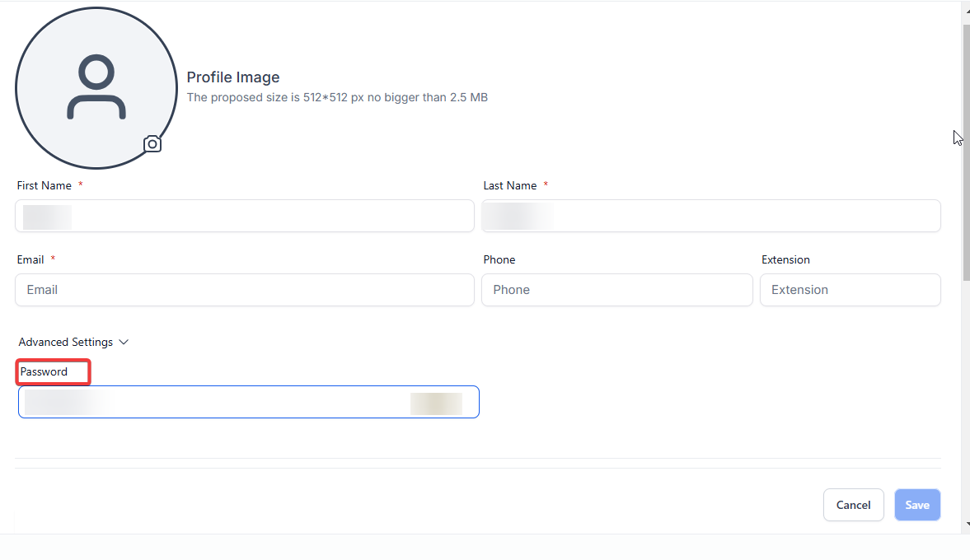Image resolution: width=970 pixels, height=560 pixels.
Task: Click inside the Password field
Action: coord(247,402)
